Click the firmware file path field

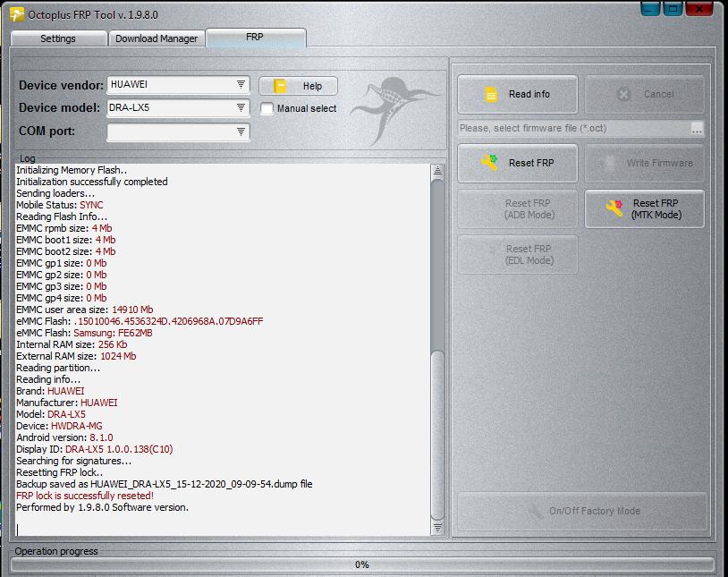coord(574,129)
